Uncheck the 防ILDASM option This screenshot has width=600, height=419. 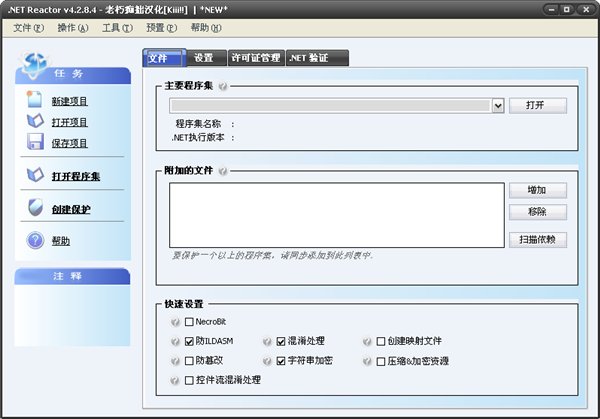189,341
